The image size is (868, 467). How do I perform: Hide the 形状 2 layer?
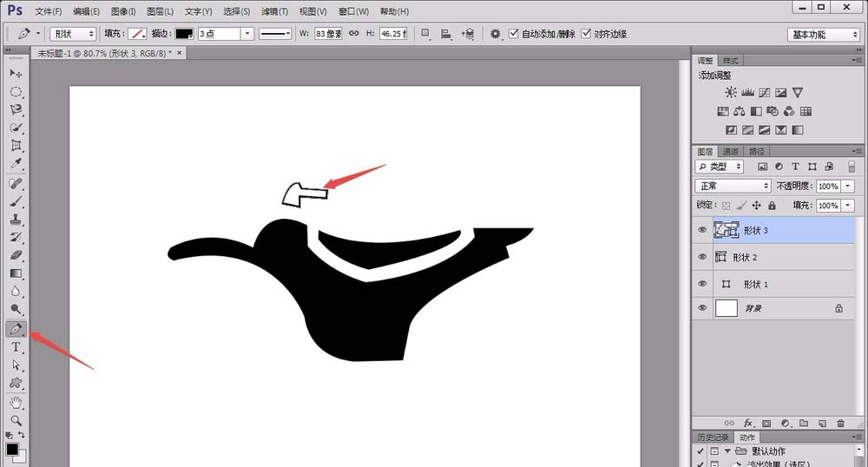pyautogui.click(x=703, y=257)
